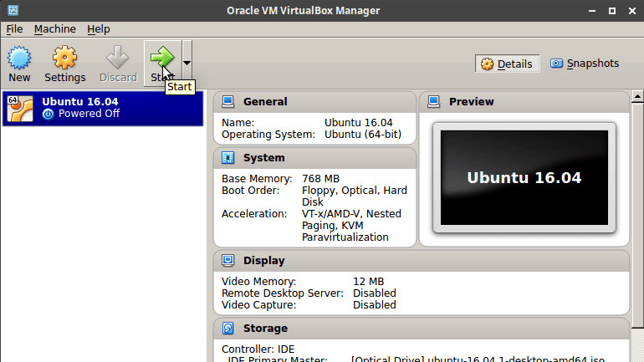
Task: Open the Help menu
Action: click(99, 29)
